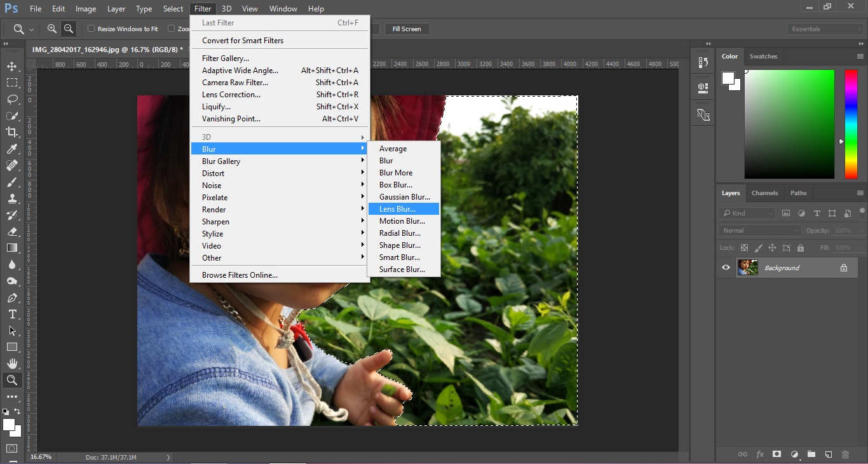This screenshot has width=868, height=464.
Task: Switch to the Channels tab
Action: pos(764,193)
